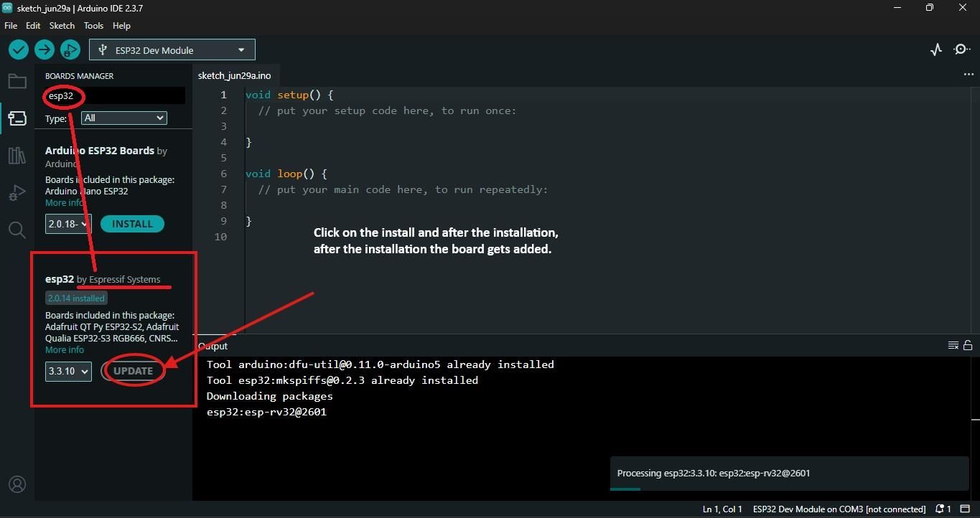Click the Upload arrow button
This screenshot has width=980, height=518.
pos(45,50)
